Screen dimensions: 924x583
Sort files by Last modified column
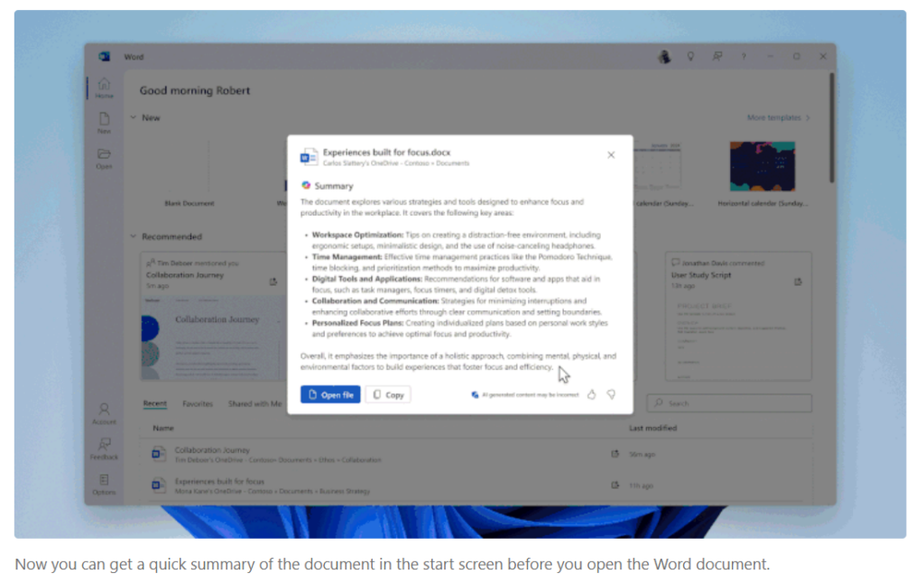(x=653, y=428)
